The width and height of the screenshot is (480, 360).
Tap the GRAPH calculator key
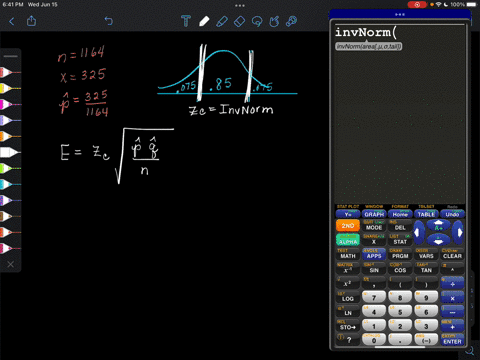click(374, 214)
